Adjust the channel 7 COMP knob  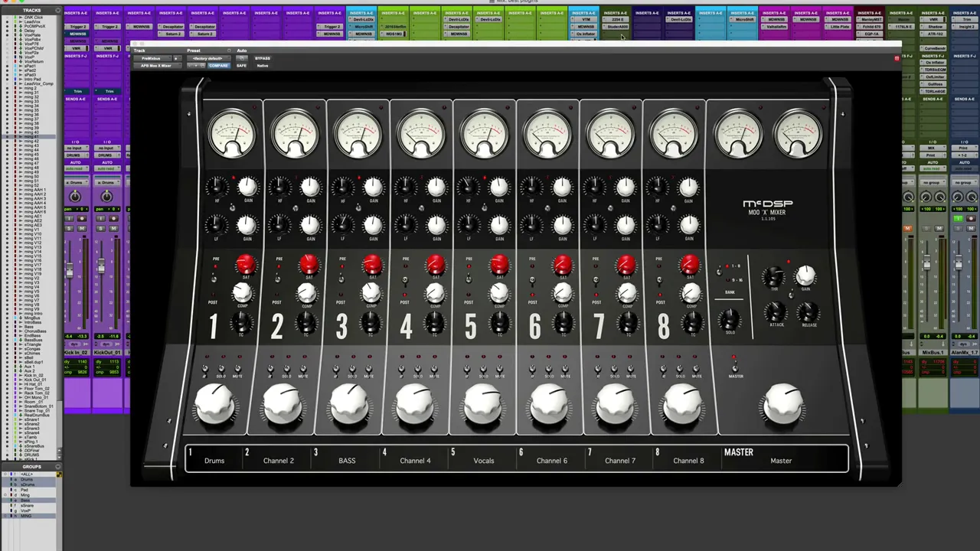[x=626, y=292]
